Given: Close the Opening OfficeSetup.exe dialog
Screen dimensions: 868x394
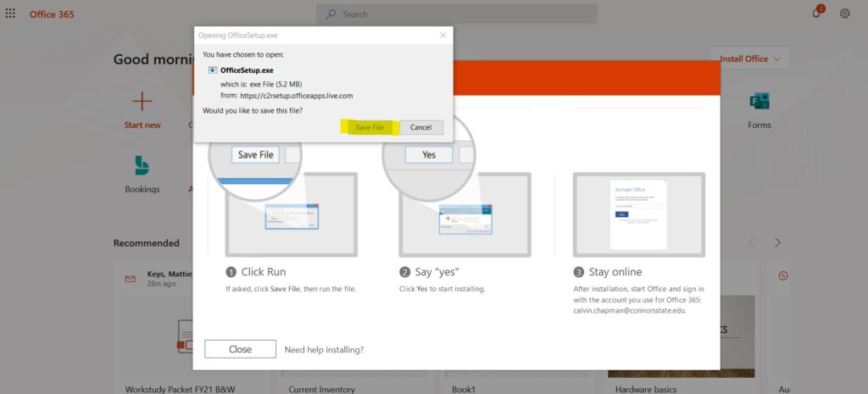Looking at the screenshot, I should tap(442, 35).
